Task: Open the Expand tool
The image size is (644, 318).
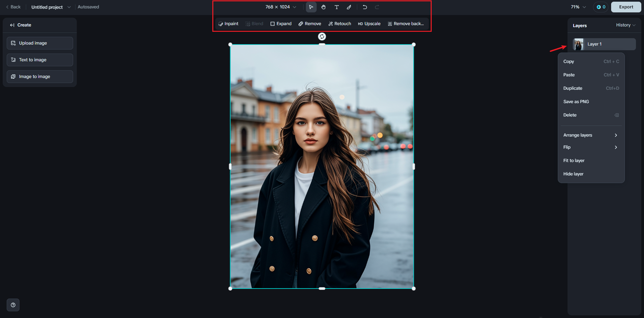Action: click(x=281, y=24)
